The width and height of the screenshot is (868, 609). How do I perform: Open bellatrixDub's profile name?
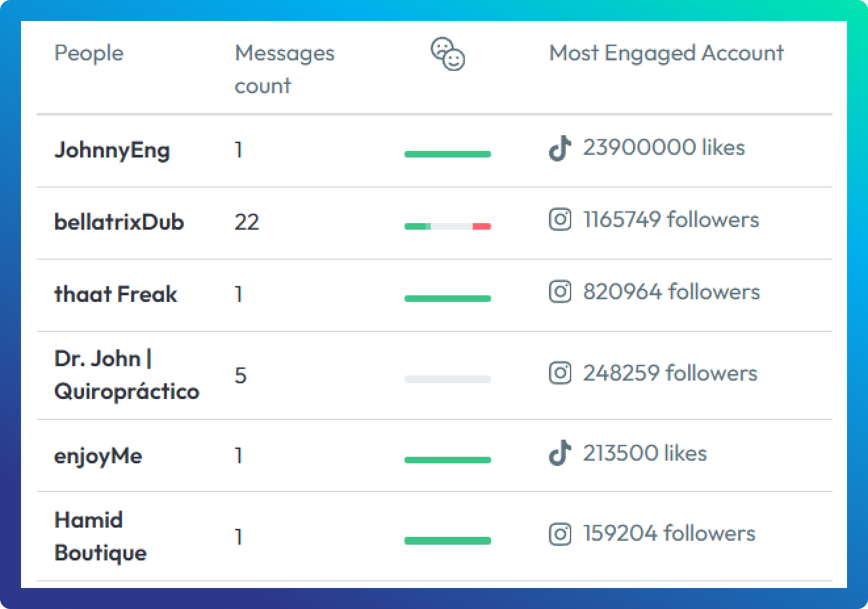click(119, 222)
